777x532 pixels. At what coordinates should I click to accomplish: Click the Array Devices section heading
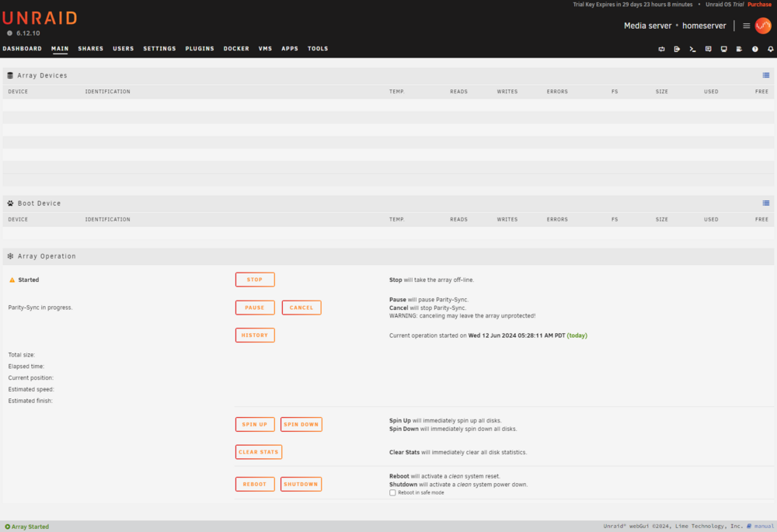(42, 75)
